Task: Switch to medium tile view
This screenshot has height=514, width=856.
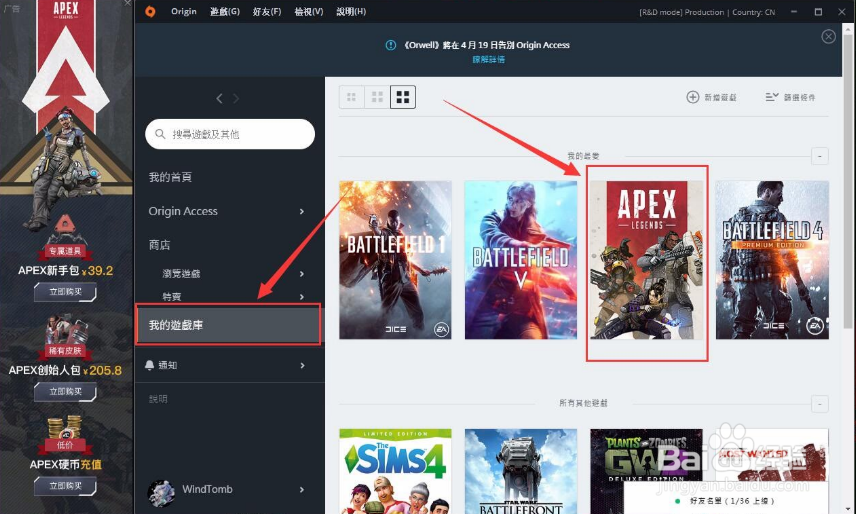Action: (377, 97)
